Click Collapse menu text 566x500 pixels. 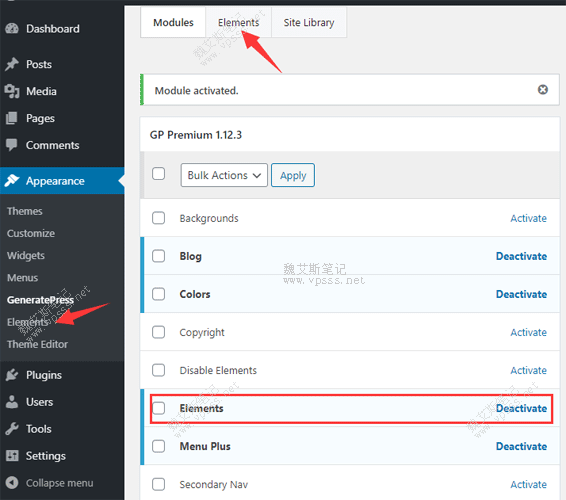click(x=60, y=483)
